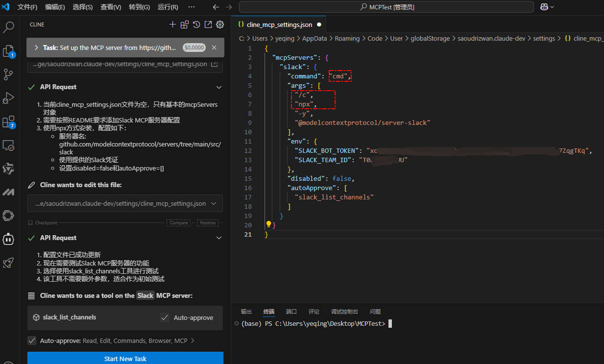
Task: Open the Copilot dropdown arrow
Action: coord(553,7)
